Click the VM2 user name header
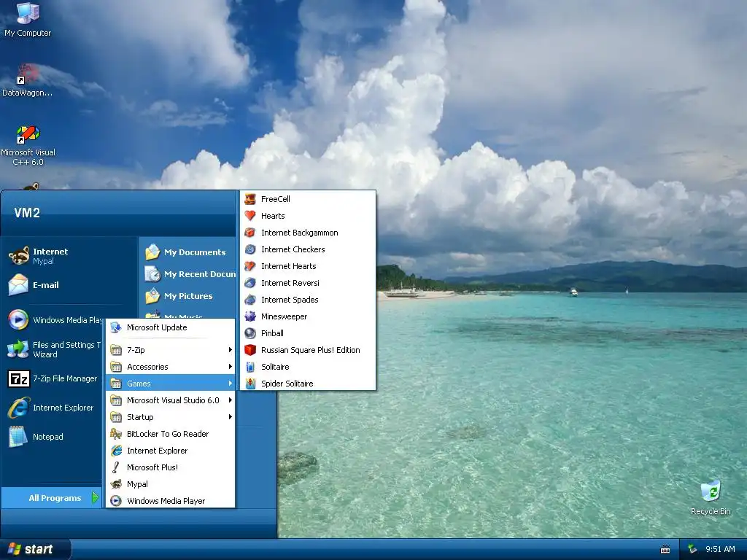Image resolution: width=747 pixels, height=560 pixels. click(x=27, y=213)
